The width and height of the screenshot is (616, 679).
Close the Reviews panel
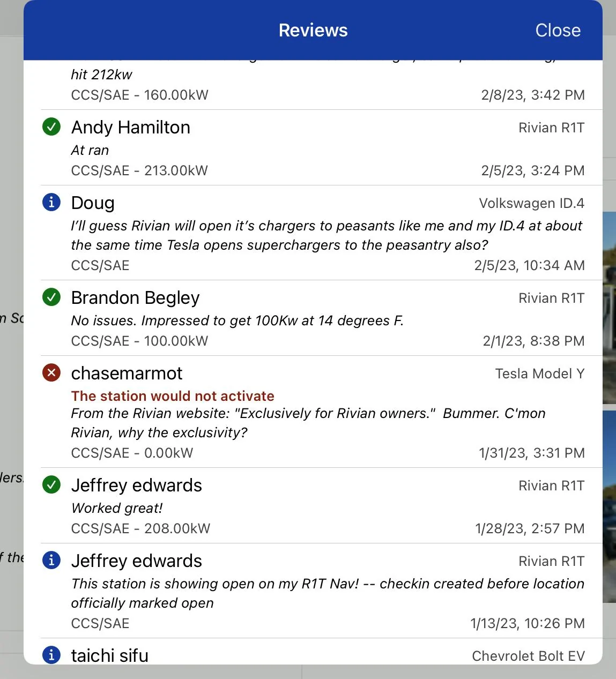(558, 30)
